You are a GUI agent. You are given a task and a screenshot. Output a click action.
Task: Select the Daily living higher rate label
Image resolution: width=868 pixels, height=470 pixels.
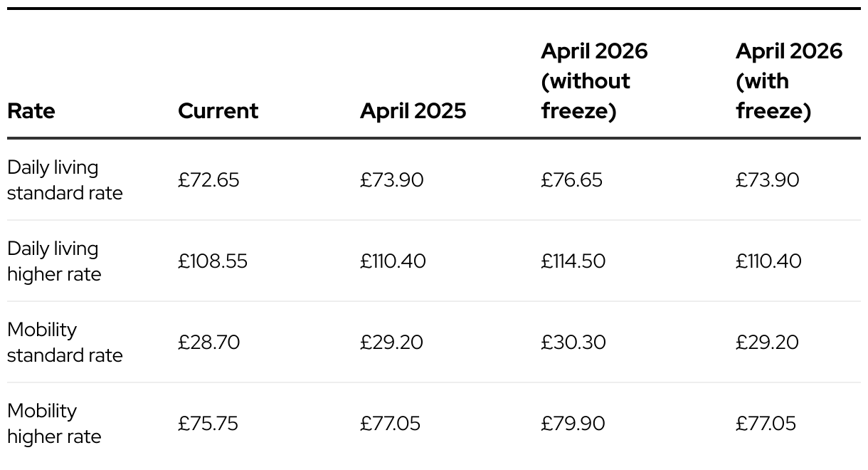pyautogui.click(x=54, y=261)
